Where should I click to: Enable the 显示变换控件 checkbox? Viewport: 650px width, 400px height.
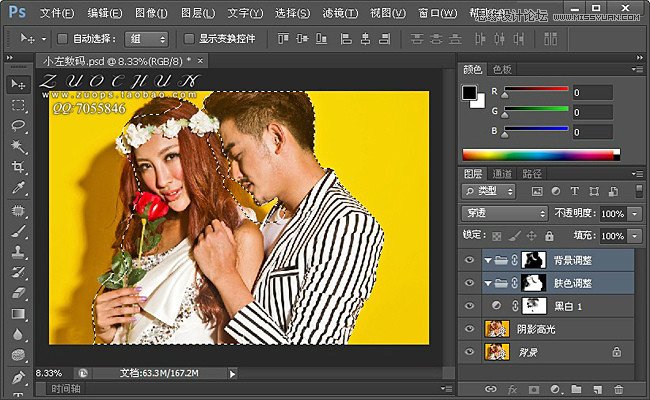(x=189, y=39)
